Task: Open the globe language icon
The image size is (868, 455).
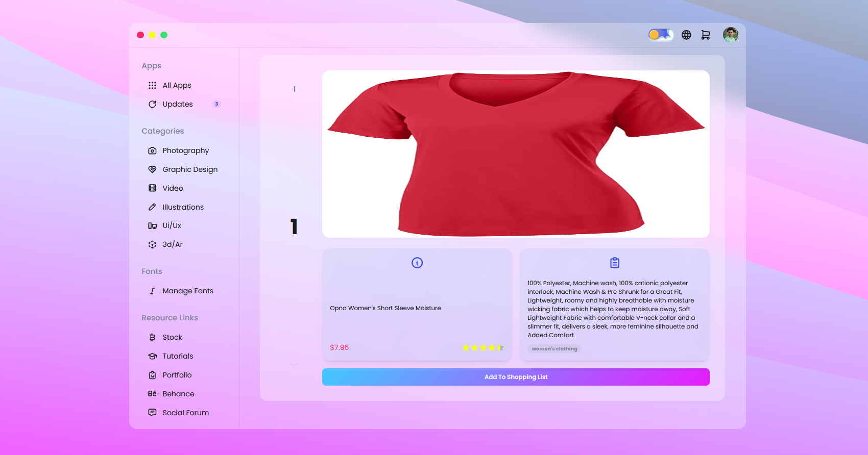Action: coord(686,35)
